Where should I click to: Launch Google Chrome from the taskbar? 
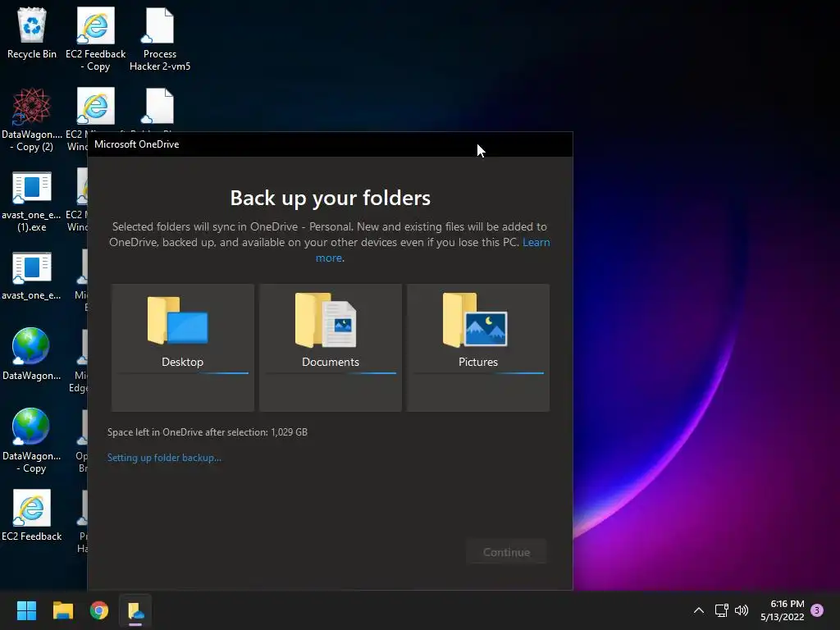tap(99, 610)
